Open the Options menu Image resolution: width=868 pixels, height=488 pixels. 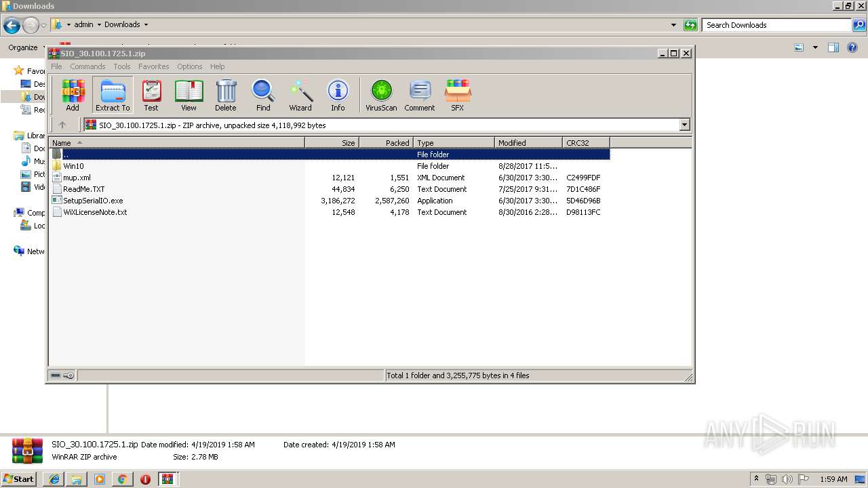point(190,66)
